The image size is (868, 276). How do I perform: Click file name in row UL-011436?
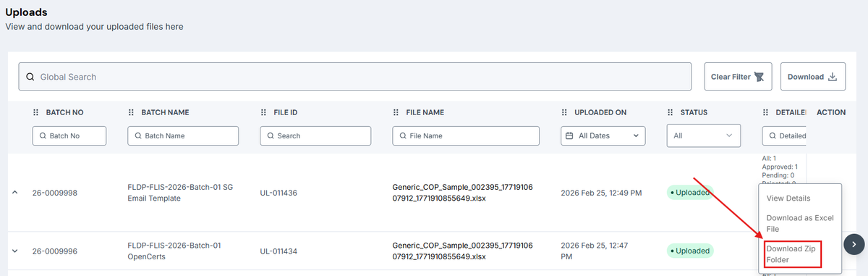coord(464,193)
